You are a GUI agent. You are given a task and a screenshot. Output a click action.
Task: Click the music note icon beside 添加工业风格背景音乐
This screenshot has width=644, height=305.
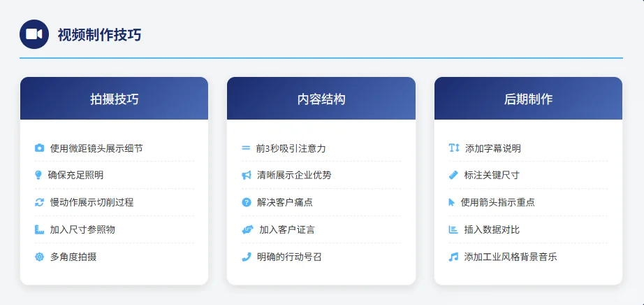click(x=453, y=257)
